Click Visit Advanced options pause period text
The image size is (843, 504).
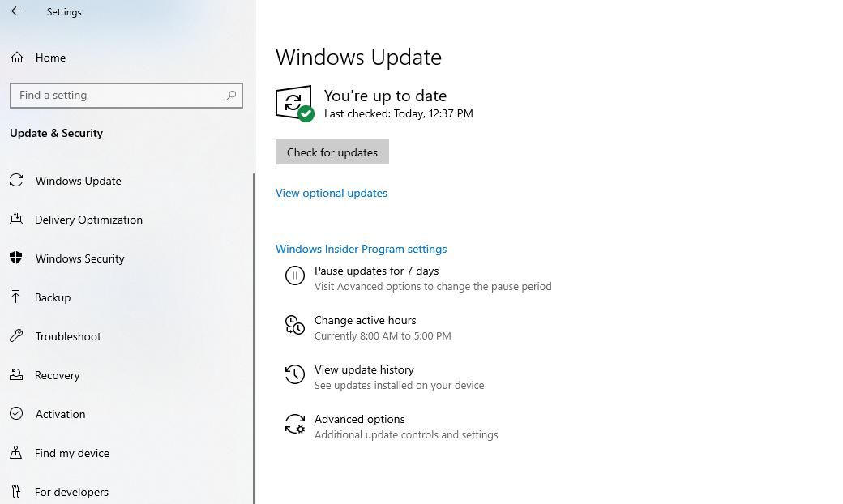(x=433, y=286)
